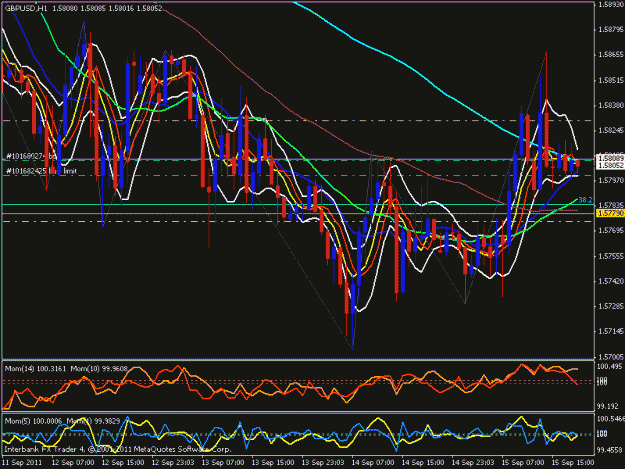Select the #10168027 buy order label
625x469 pixels.
click(31, 156)
